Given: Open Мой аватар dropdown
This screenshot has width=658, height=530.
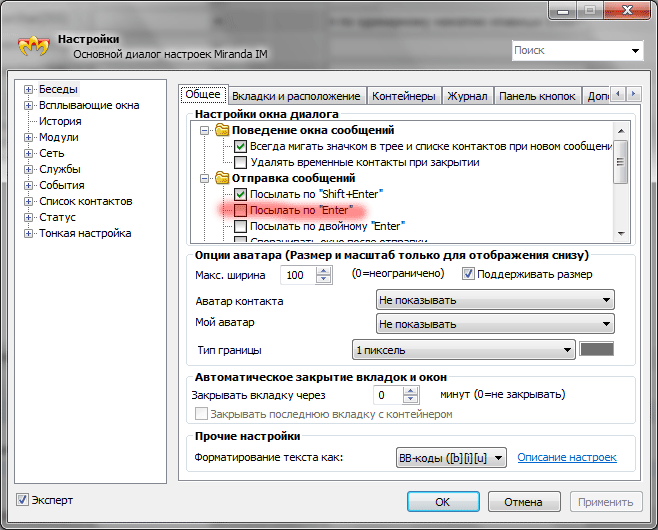Looking at the screenshot, I should [x=495, y=324].
